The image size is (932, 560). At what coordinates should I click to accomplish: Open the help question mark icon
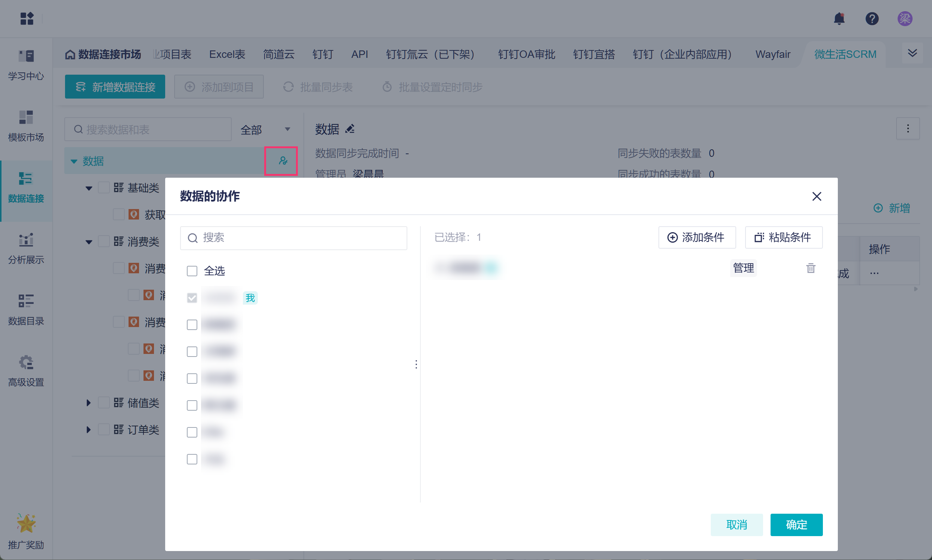coord(871,19)
